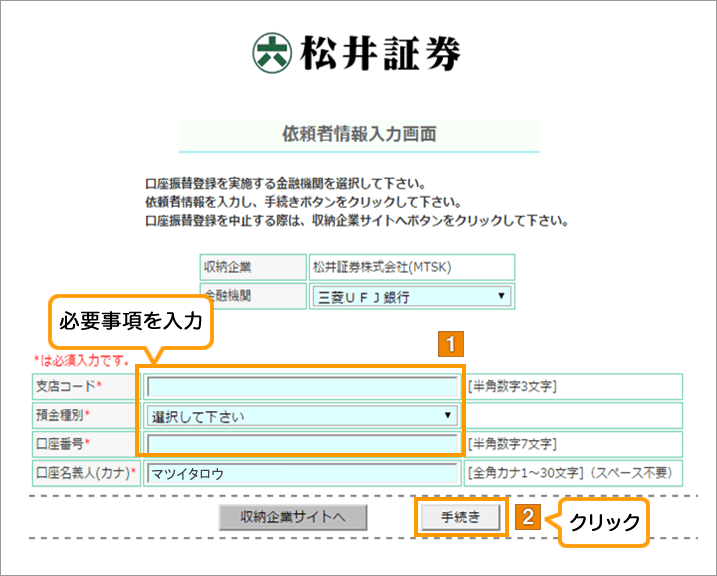Viewport: 717px width, 576px height.
Task: Click the orange number 1 marker
Action: click(x=451, y=344)
